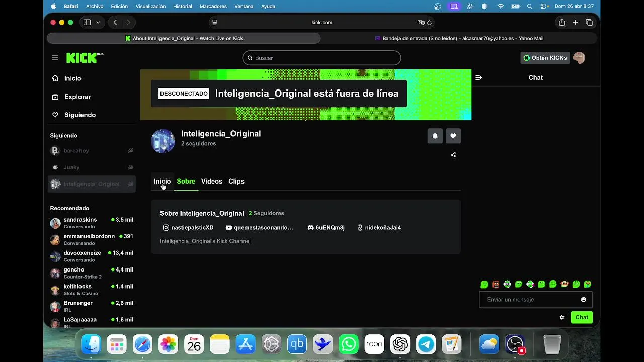Open the page menu in address bar
Screen dimensions: 644x362
pos(215,23)
